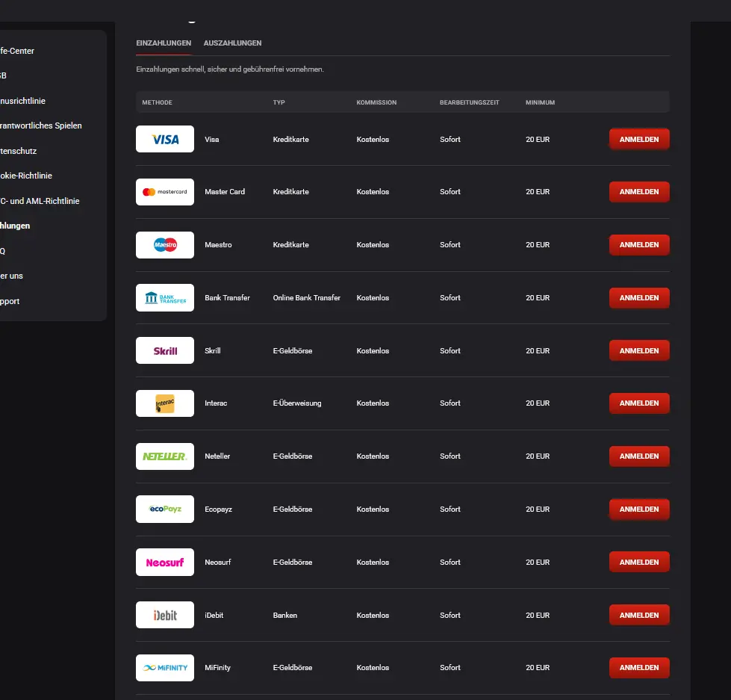Click the Bank Transfer logo icon
This screenshot has height=700, width=731.
pos(165,297)
